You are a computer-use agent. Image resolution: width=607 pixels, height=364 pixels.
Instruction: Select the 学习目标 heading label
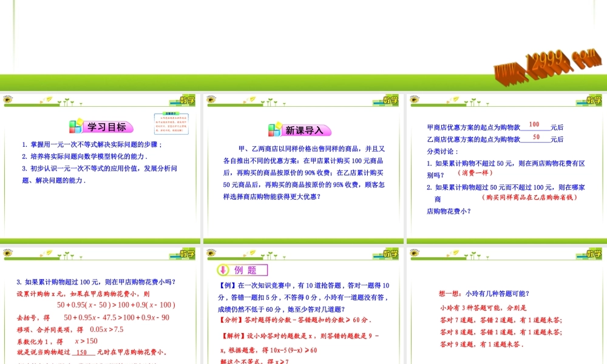107,127
